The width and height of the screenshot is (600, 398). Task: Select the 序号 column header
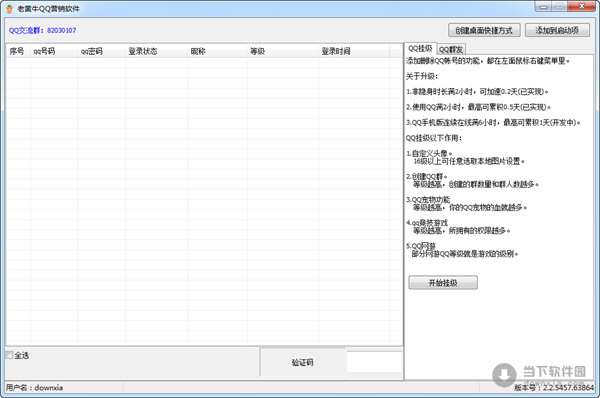[x=18, y=51]
